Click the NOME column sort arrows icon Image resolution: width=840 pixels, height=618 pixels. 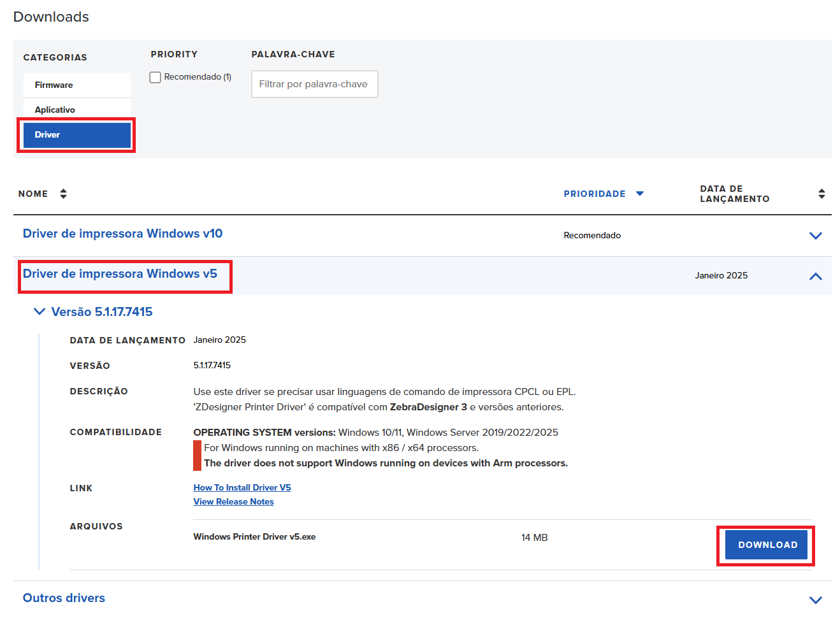pyautogui.click(x=63, y=194)
